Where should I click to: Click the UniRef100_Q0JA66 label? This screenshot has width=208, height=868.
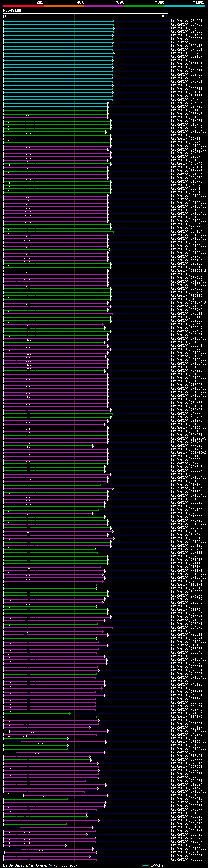(187, 71)
